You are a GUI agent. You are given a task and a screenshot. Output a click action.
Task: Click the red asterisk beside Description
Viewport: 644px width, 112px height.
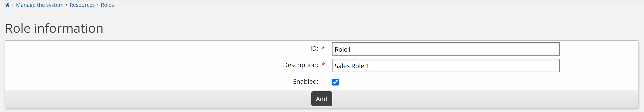coord(323,65)
